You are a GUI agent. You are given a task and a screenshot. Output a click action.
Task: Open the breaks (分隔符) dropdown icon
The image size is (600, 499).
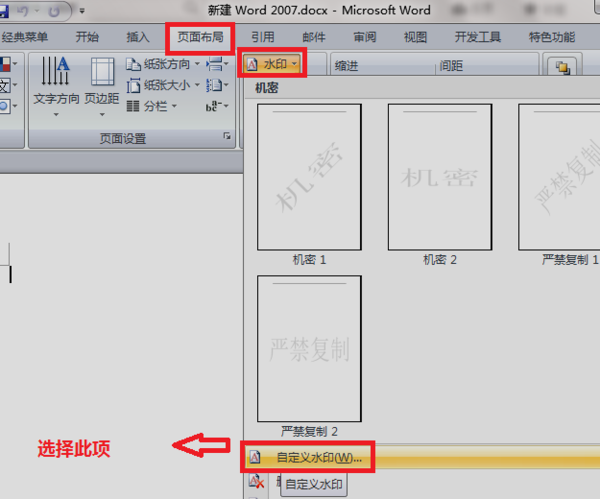[x=217, y=64]
